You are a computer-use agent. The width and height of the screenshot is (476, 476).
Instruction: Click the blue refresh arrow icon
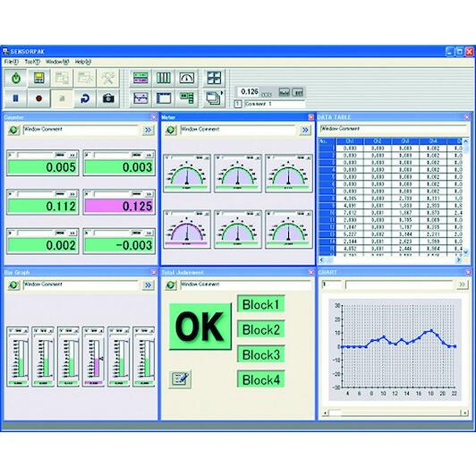(x=85, y=98)
